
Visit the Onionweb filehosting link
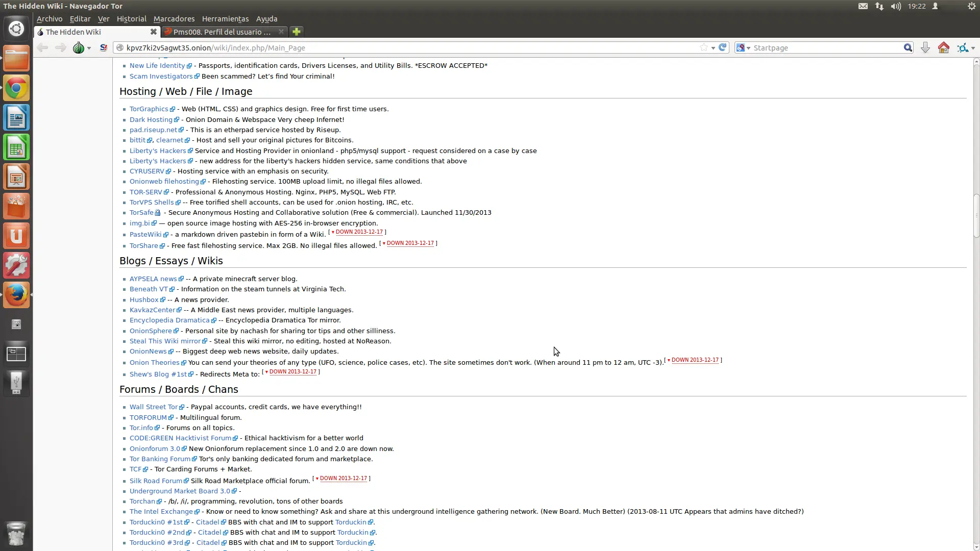tap(164, 182)
